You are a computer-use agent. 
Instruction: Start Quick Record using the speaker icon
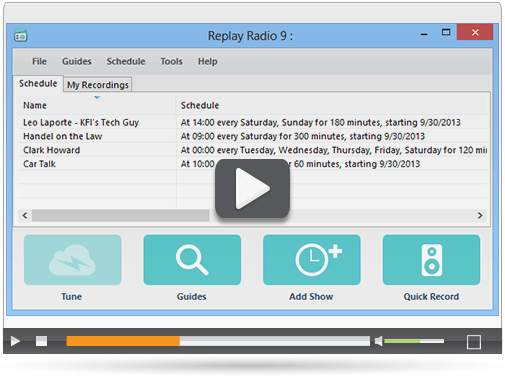click(431, 260)
